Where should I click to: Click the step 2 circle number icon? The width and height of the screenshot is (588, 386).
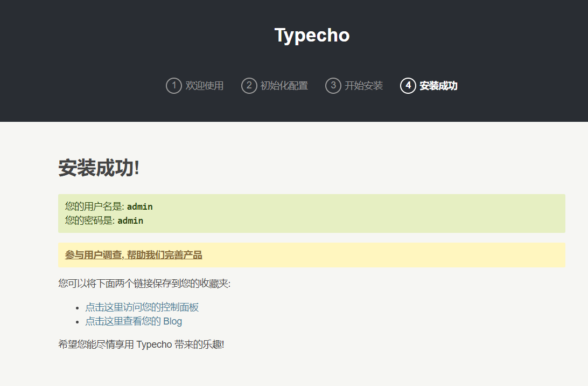[x=249, y=86]
